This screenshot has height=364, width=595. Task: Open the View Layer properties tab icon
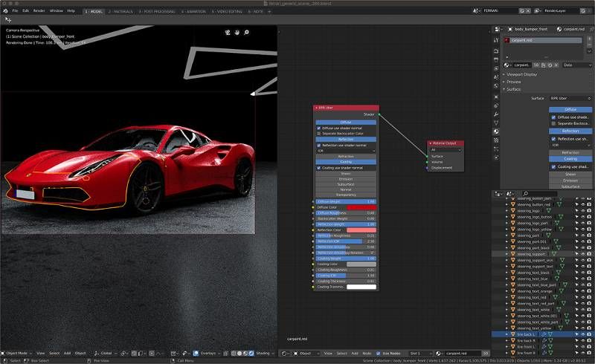[496, 68]
